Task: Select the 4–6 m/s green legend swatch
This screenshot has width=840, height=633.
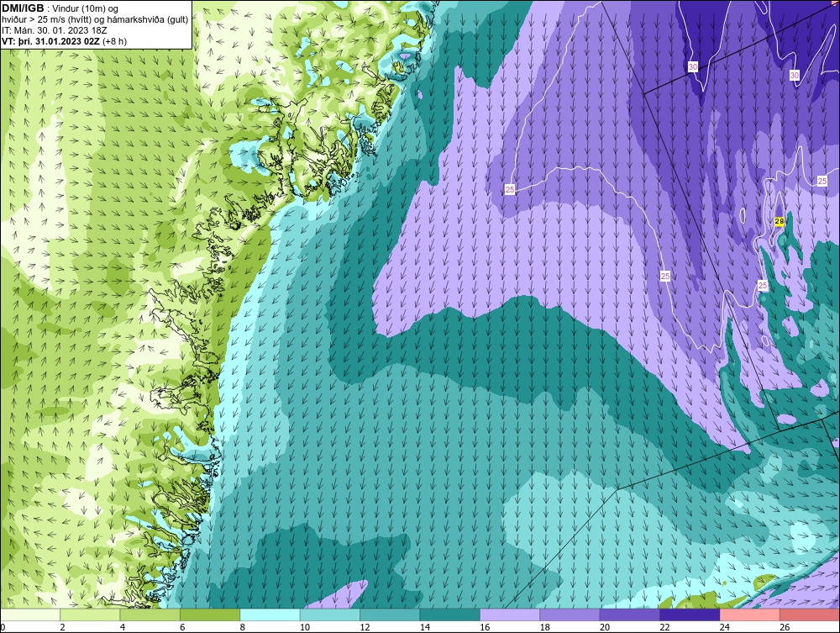Action: click(150, 615)
